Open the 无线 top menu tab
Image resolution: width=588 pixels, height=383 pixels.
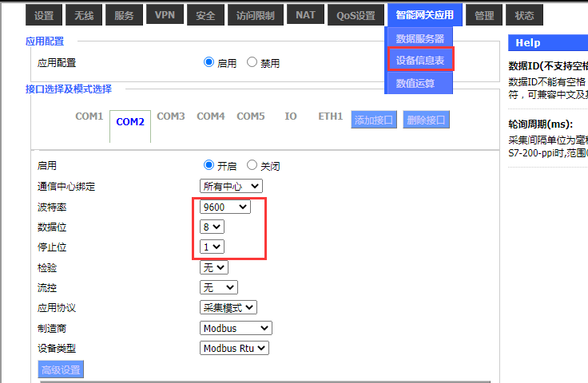pos(84,15)
